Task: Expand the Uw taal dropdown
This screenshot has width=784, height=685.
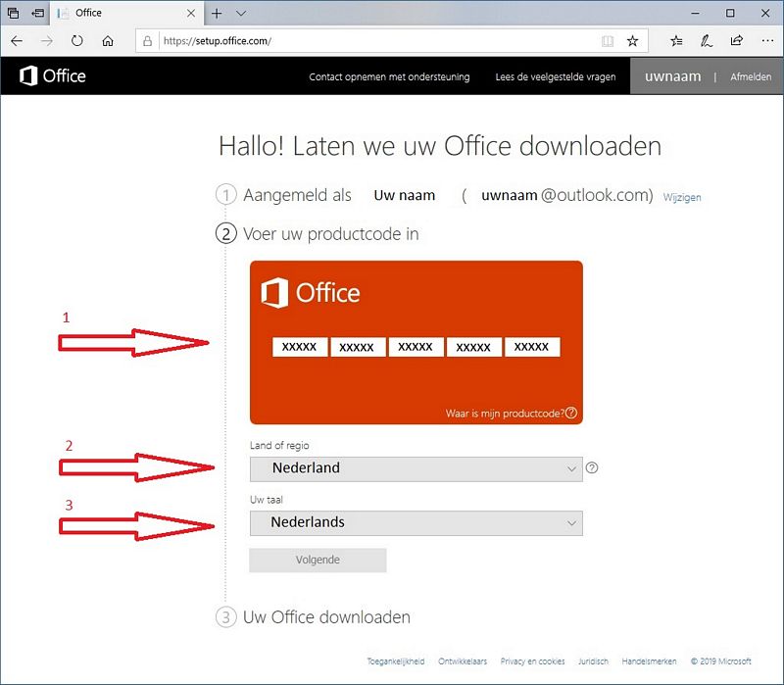Action: (416, 523)
